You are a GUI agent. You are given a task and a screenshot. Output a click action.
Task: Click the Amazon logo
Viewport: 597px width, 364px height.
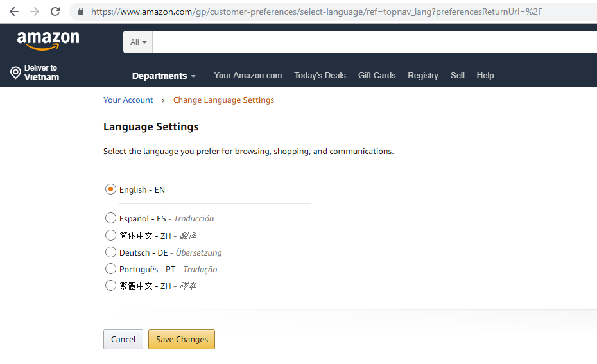[48, 40]
